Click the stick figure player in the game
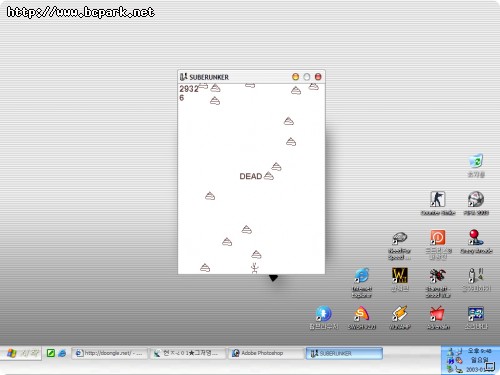Screen dimensions: 500x375 tap(255, 268)
